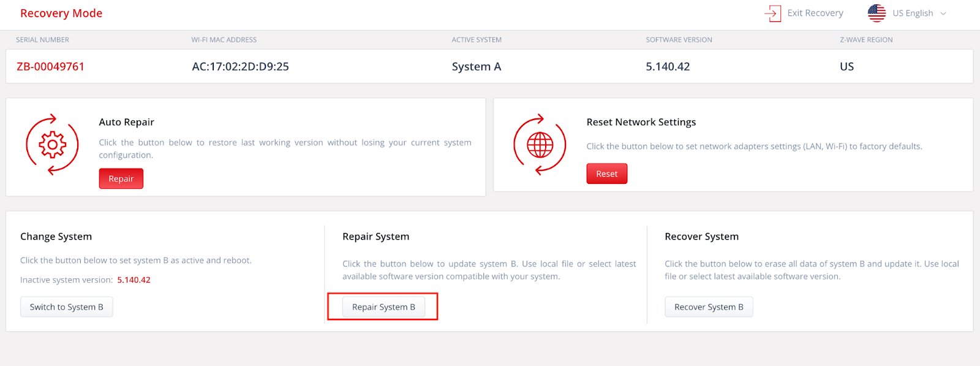The height and width of the screenshot is (366, 980).
Task: Click the ACTIVE SYSTEM column label
Action: (x=477, y=40)
